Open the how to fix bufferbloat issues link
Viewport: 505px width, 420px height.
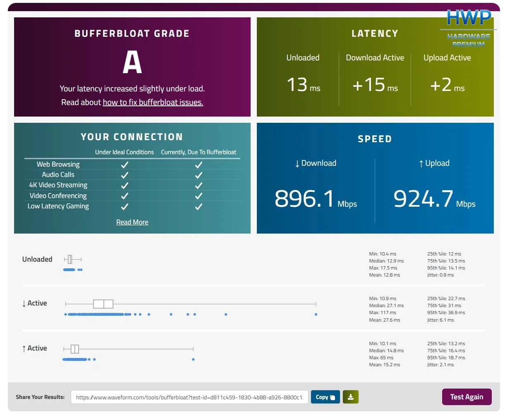click(x=153, y=103)
